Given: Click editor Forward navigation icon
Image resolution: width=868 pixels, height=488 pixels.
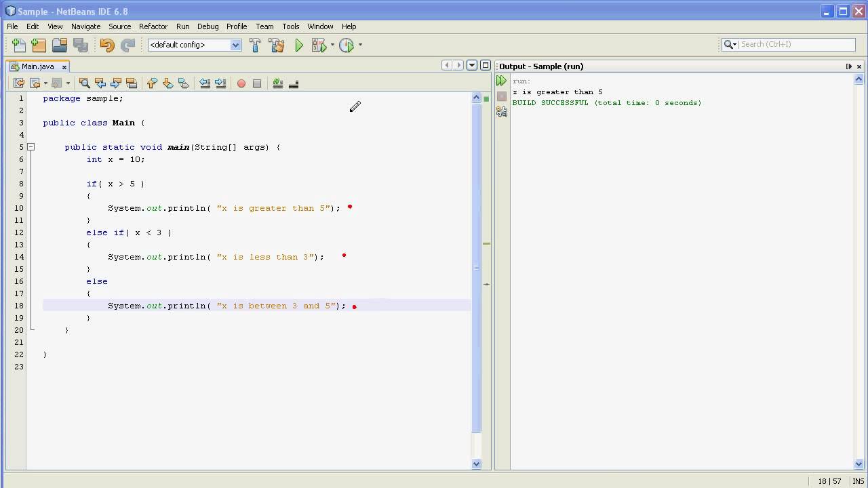Looking at the screenshot, I should (57, 83).
